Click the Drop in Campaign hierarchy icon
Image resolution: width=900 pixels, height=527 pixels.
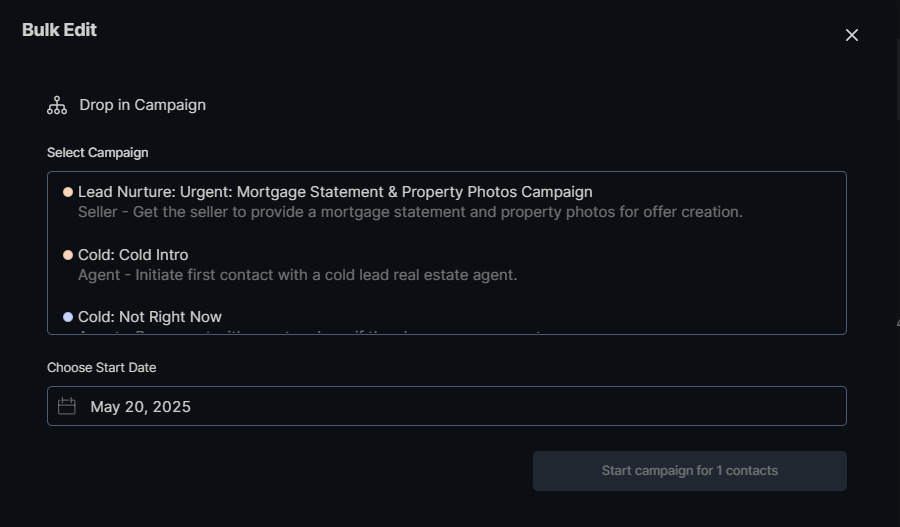[x=57, y=105]
